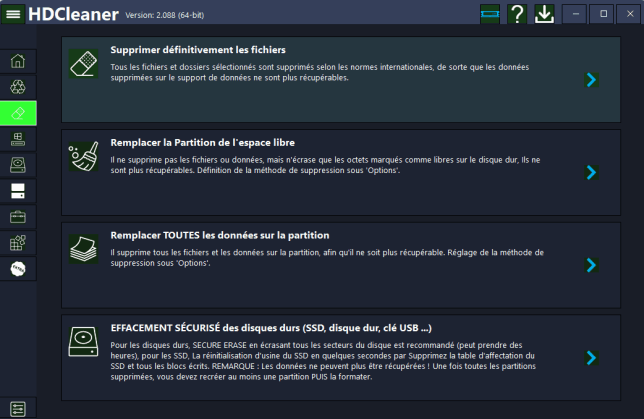Expand arrow for Supprimer définitivement les fichiers
The width and height of the screenshot is (644, 419).
coord(591,80)
